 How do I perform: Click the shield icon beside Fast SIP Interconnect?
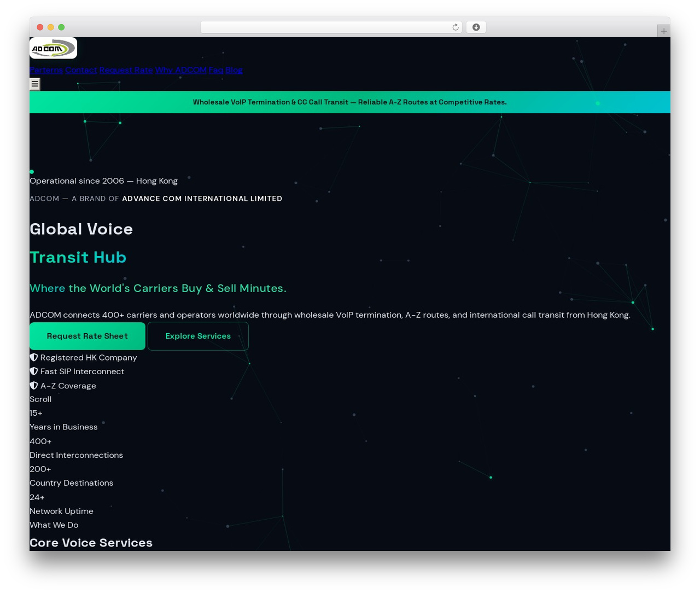(34, 371)
